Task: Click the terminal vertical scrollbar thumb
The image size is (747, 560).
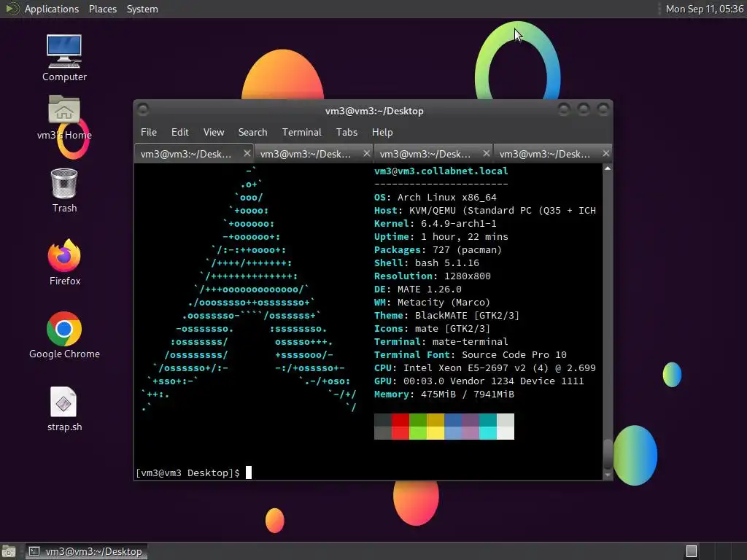Action: tap(608, 454)
